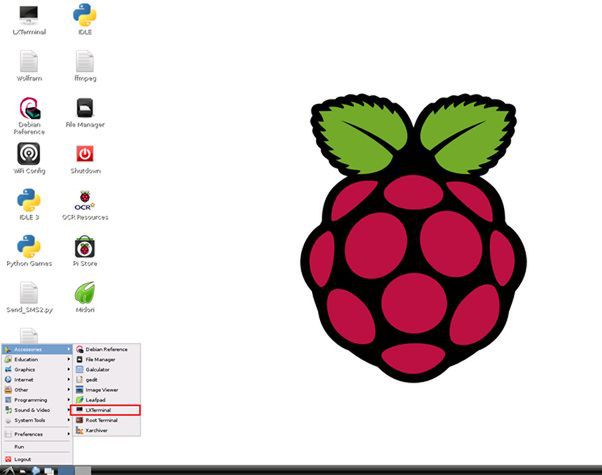
Task: Open Root Terminal from the Accessories submenu
Action: [x=107, y=420]
